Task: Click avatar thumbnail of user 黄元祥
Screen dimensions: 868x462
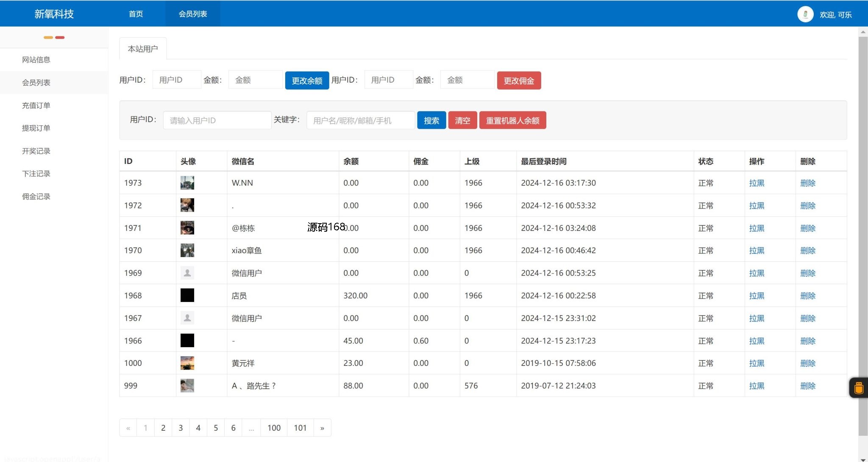Action: [x=187, y=363]
